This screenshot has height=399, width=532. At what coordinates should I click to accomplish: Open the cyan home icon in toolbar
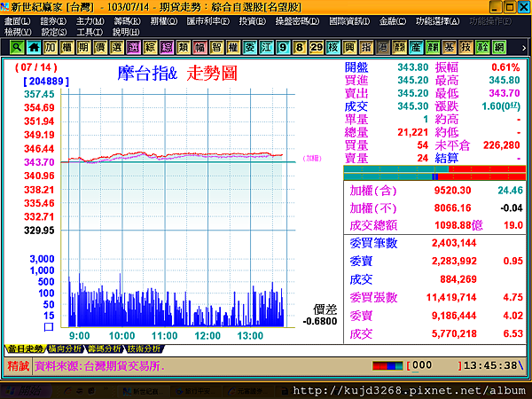[34, 47]
